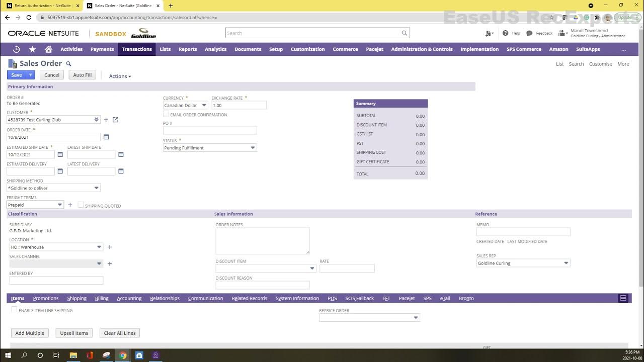Switch to the Communication subtab
Image resolution: width=644 pixels, height=362 pixels.
tap(205, 298)
